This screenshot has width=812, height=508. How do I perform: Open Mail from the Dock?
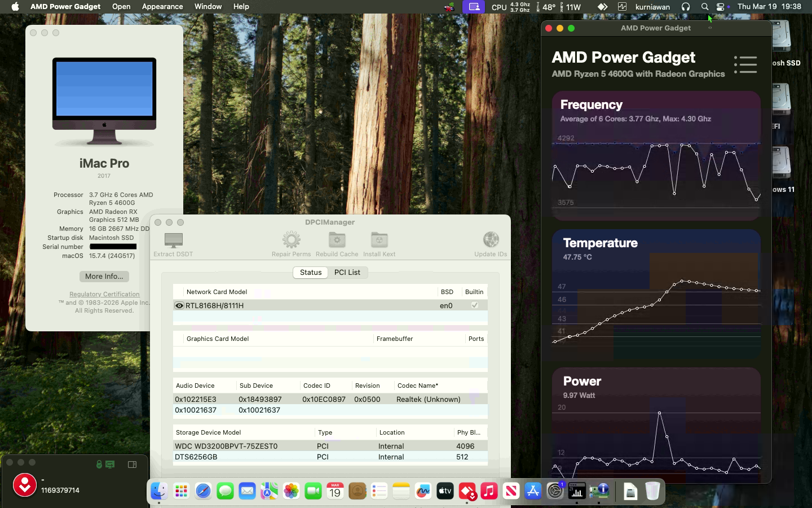coord(247,491)
